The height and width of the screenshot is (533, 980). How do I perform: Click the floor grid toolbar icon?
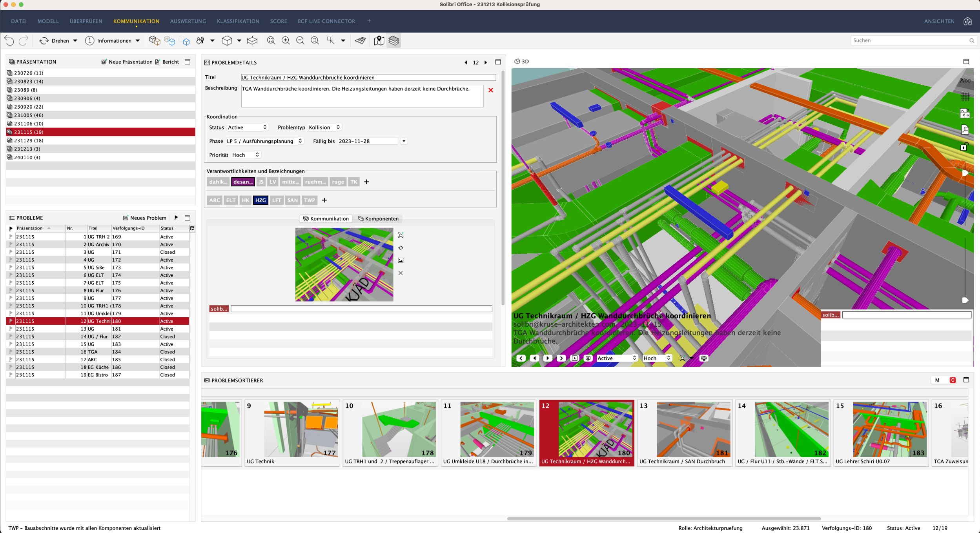pyautogui.click(x=360, y=41)
